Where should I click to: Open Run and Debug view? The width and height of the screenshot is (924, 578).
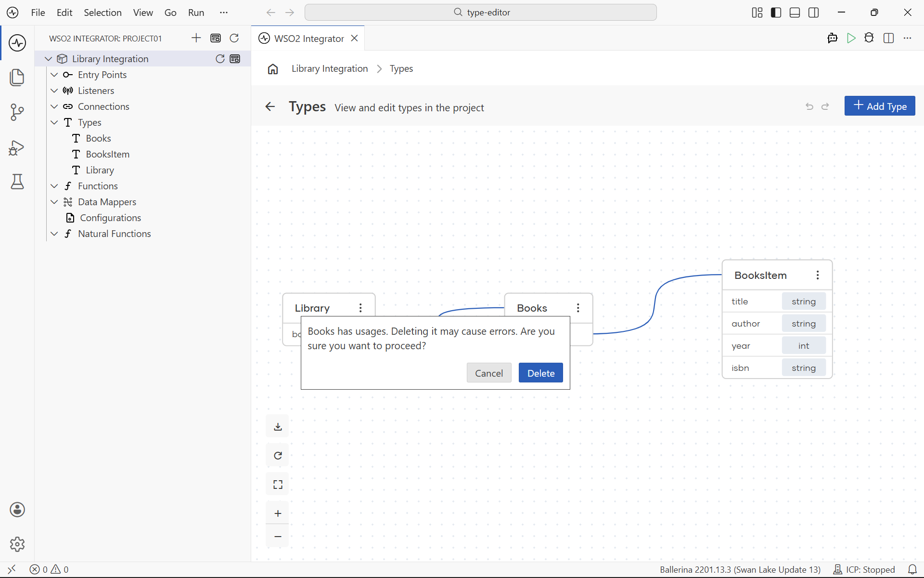(x=17, y=147)
